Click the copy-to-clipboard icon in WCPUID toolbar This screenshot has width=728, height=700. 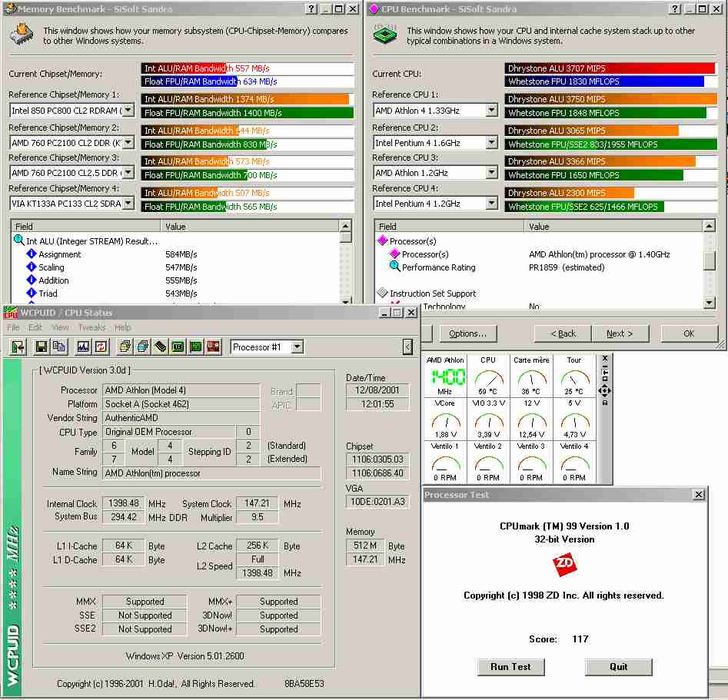[x=59, y=347]
